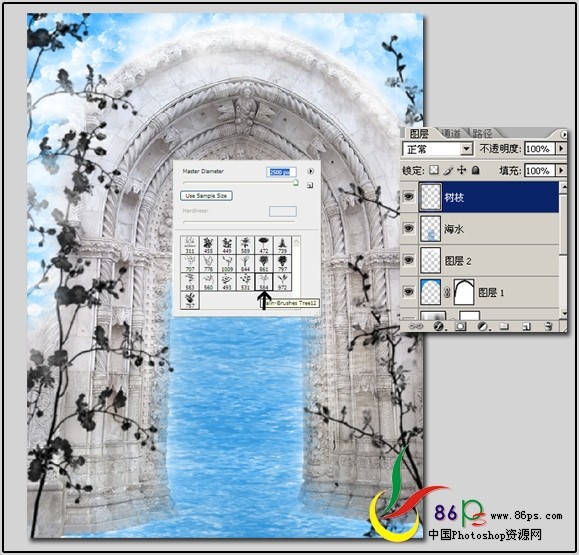Image resolution: width=579 pixels, height=555 pixels.
Task: Switch to the 路径 paths tab
Action: [x=482, y=133]
